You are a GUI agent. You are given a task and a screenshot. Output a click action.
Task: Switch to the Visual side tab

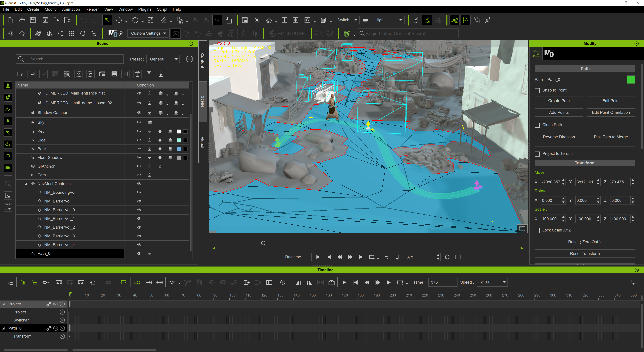click(202, 142)
